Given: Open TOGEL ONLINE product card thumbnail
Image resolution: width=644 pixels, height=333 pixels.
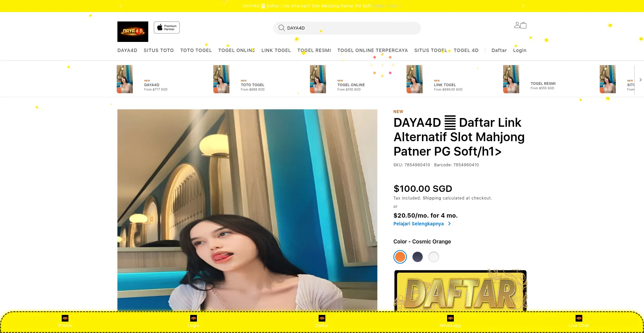Looking at the screenshot, I should tap(318, 79).
